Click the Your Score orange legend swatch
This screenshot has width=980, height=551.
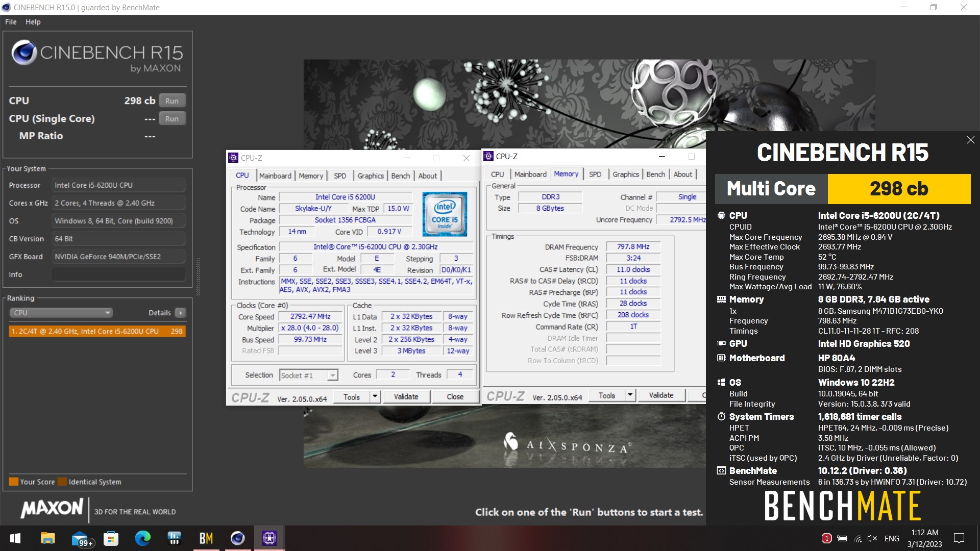point(13,482)
